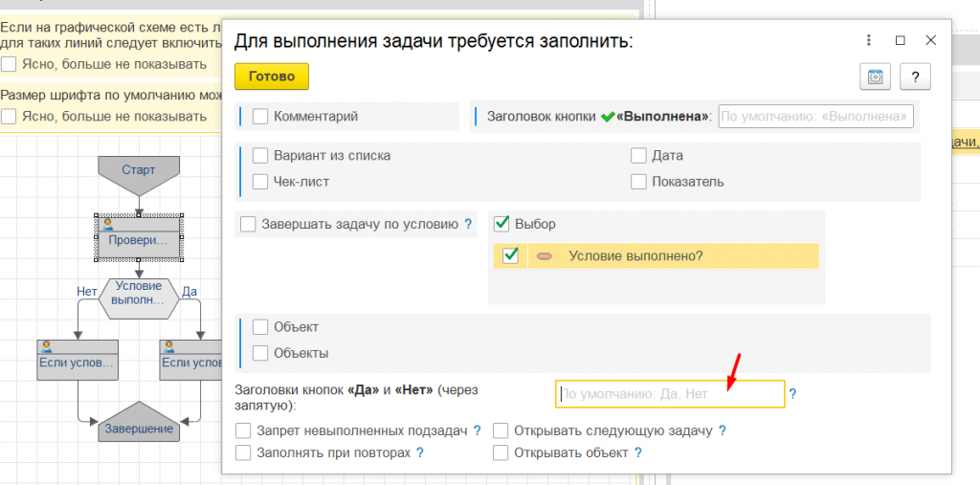Enable Открывать объект checkbox
Image resolution: width=980 pixels, height=485 pixels.
[x=501, y=452]
